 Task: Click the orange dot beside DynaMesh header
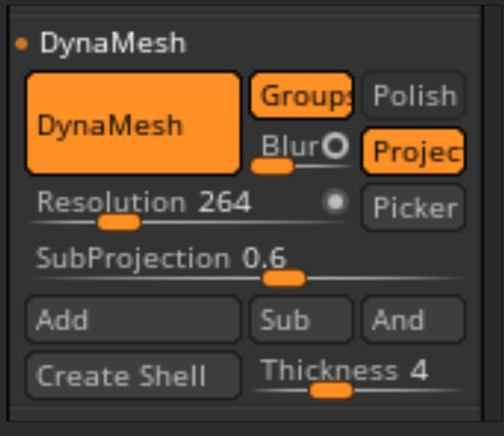click(21, 43)
